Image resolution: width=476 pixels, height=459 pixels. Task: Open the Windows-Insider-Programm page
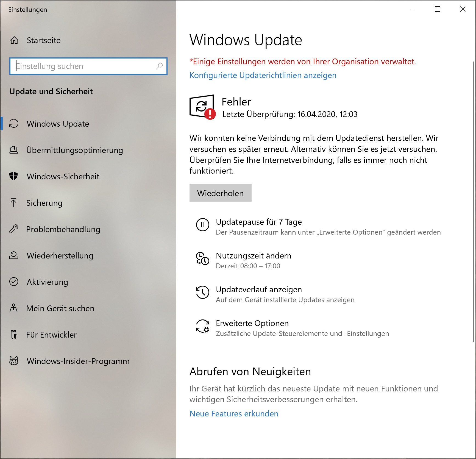point(88,361)
